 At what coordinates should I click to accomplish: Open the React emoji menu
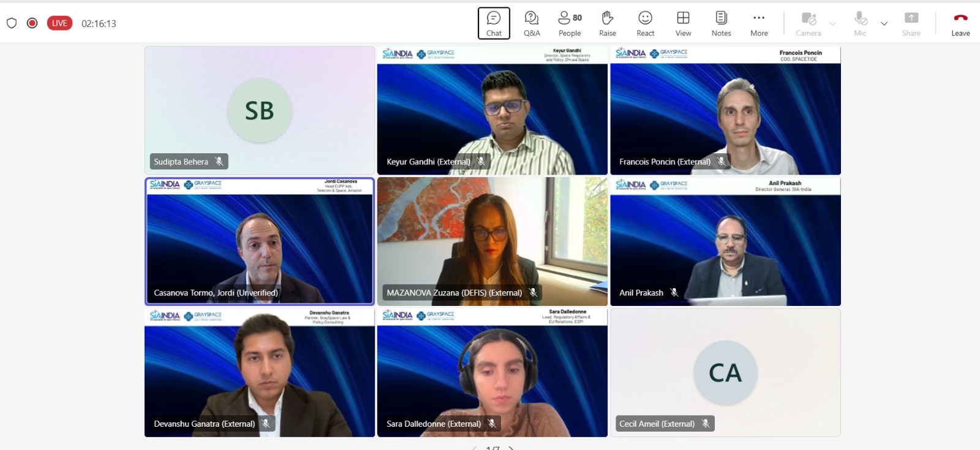[x=645, y=23]
